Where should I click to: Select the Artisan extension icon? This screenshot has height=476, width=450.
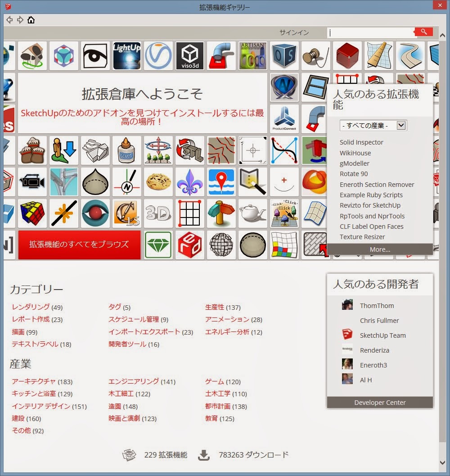(252, 56)
